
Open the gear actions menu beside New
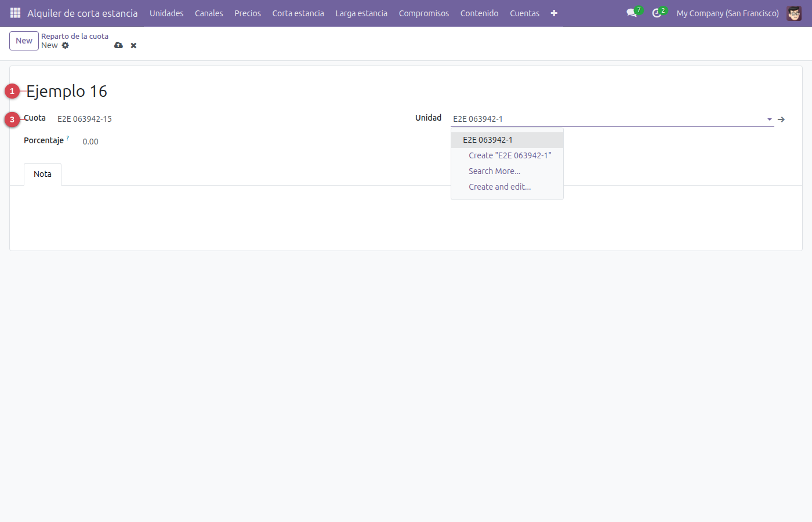coord(66,45)
